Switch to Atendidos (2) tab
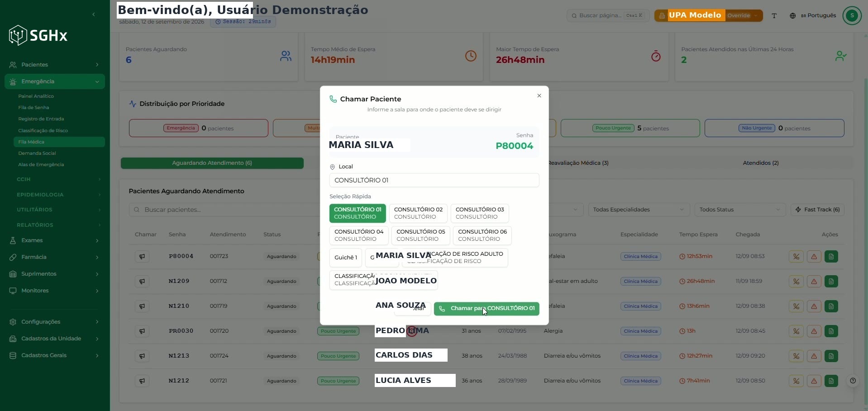868x411 pixels. coord(760,163)
